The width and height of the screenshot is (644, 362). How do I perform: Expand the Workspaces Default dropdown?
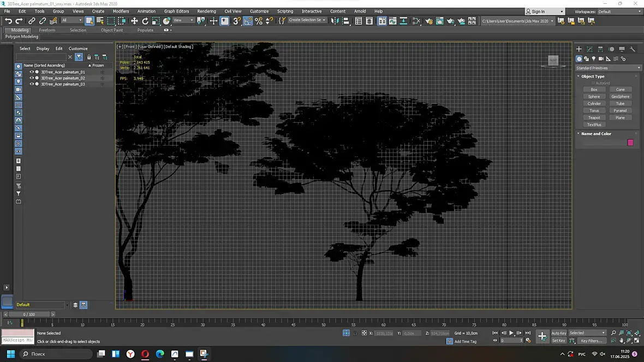pos(618,11)
